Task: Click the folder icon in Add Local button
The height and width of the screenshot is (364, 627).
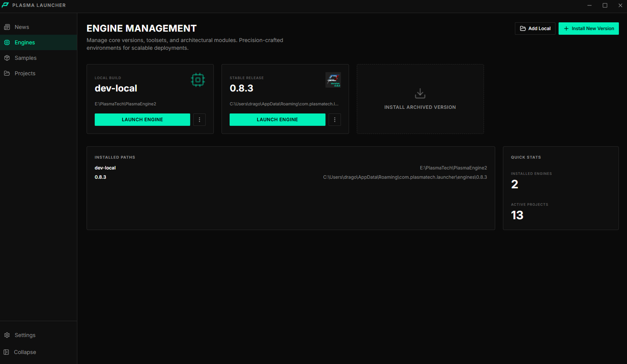Action: click(523, 29)
